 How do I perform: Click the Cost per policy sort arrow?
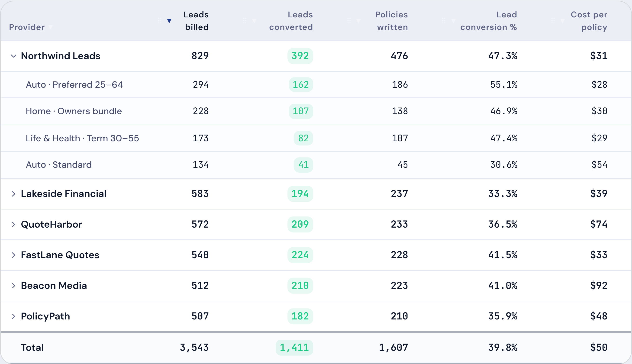click(x=562, y=21)
